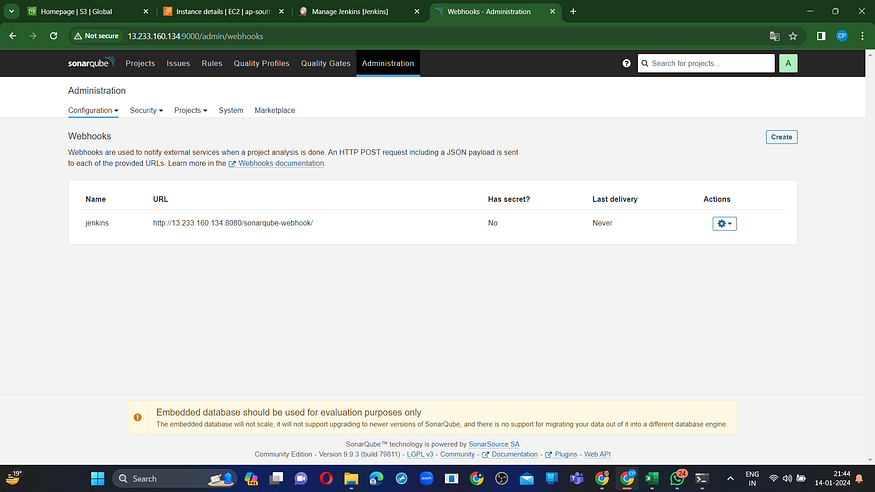The width and height of the screenshot is (875, 492).
Task: Open the Community footer link
Action: pos(457,455)
